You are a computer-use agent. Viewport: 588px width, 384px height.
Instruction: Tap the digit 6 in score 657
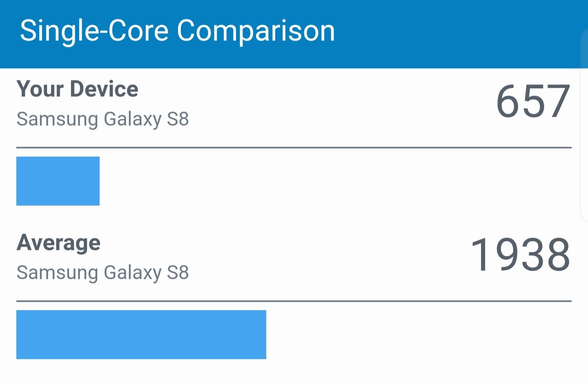508,101
